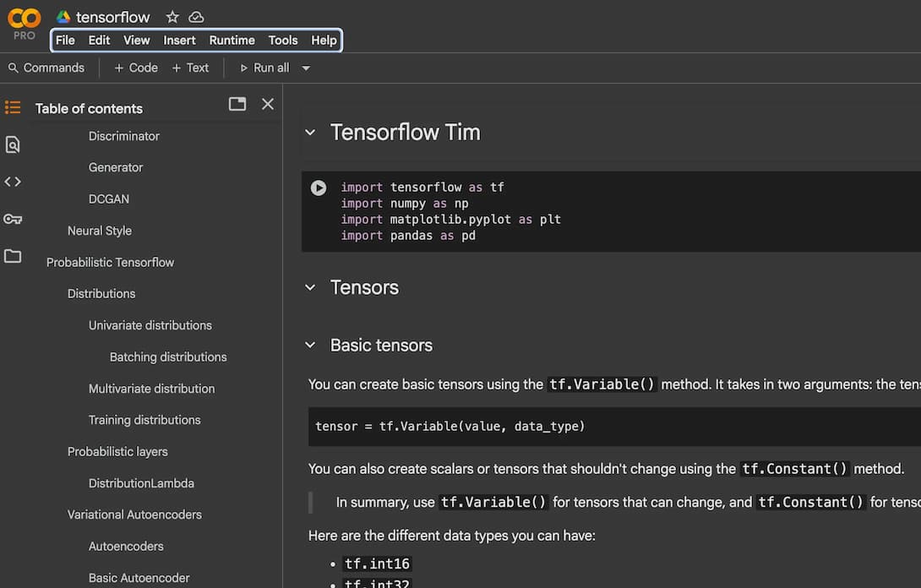Open the Code snippets sidebar icon

click(x=13, y=182)
